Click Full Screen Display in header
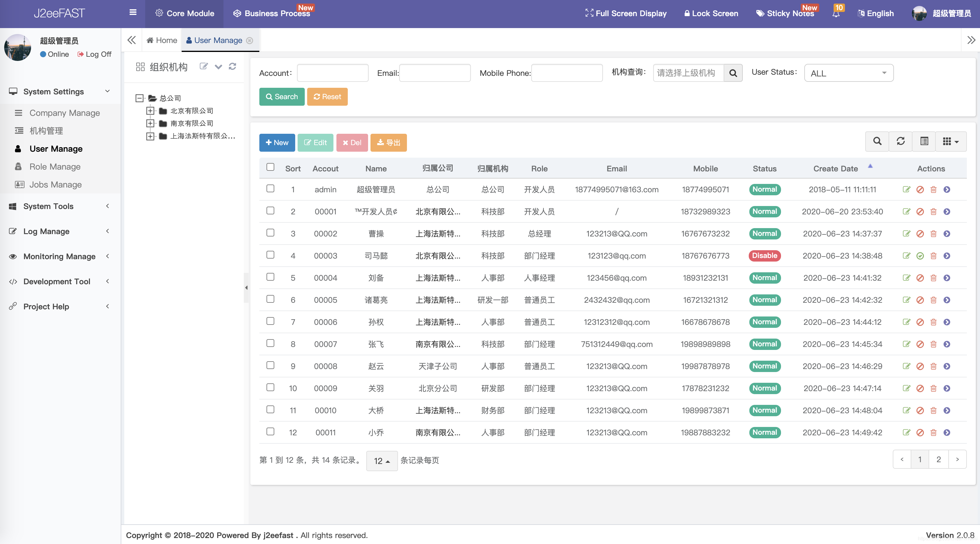This screenshot has height=544, width=980. pyautogui.click(x=626, y=13)
